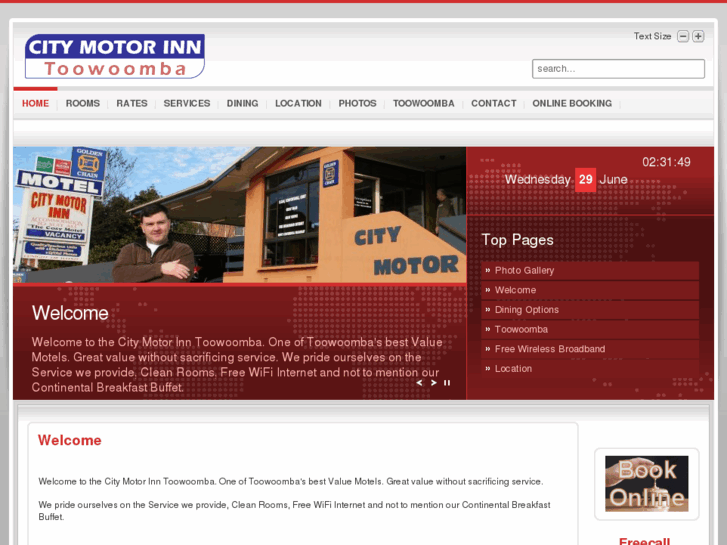Screen dimensions: 727x545
Task: Open the Rooms menu item
Action: [83, 103]
